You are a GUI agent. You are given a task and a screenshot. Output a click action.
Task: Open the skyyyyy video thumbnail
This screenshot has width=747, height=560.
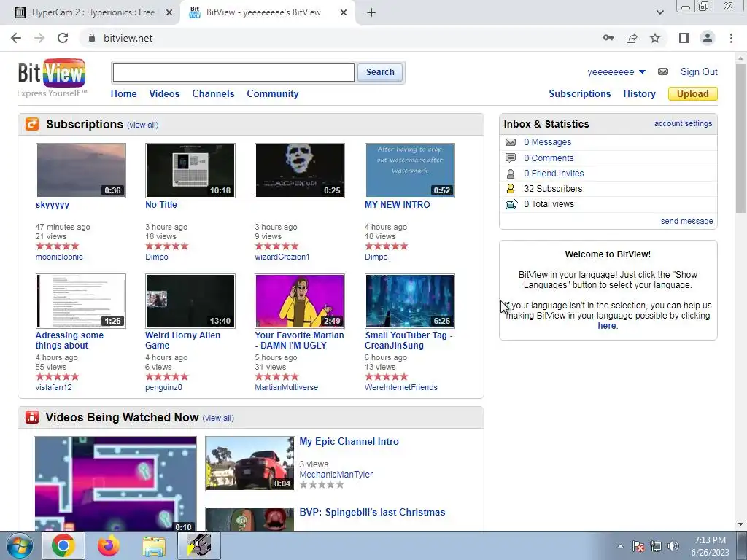click(80, 171)
